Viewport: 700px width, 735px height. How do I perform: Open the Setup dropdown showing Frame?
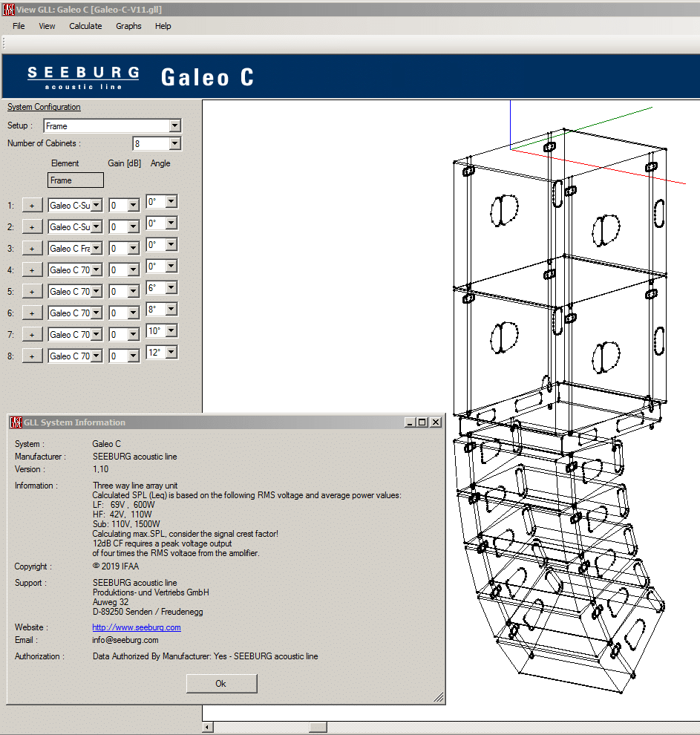click(175, 126)
